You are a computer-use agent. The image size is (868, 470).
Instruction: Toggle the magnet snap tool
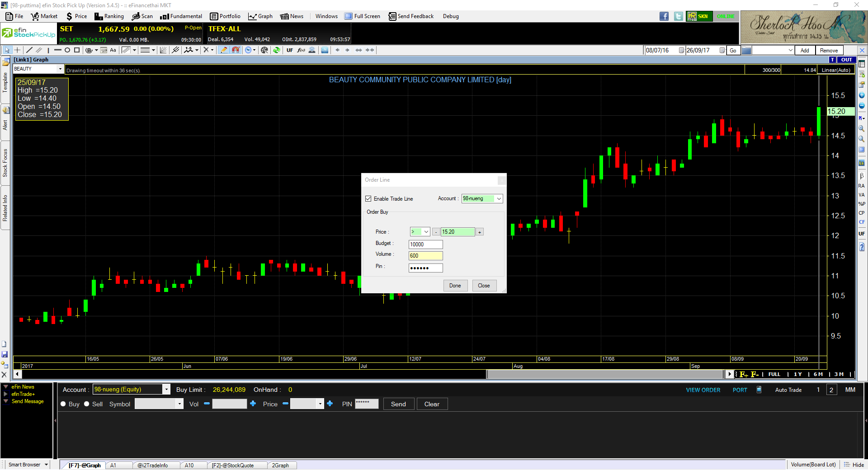(x=236, y=50)
